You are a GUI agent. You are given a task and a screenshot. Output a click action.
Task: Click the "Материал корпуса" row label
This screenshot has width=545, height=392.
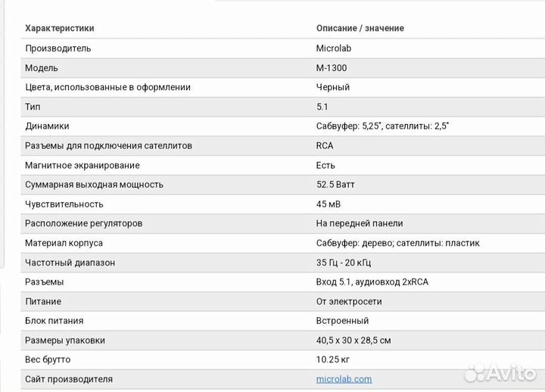point(64,243)
